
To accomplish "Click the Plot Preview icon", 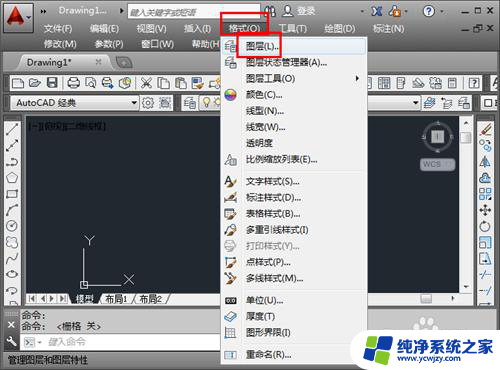I will pos(90,83).
